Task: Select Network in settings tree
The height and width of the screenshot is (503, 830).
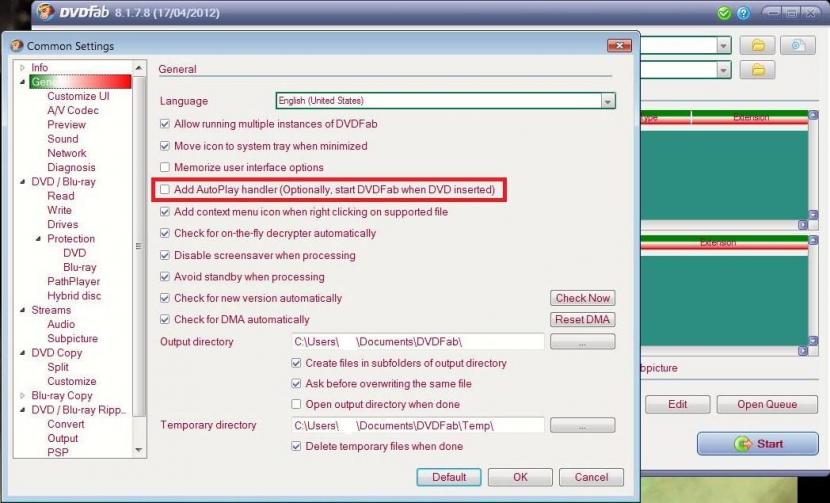Action: pos(67,154)
